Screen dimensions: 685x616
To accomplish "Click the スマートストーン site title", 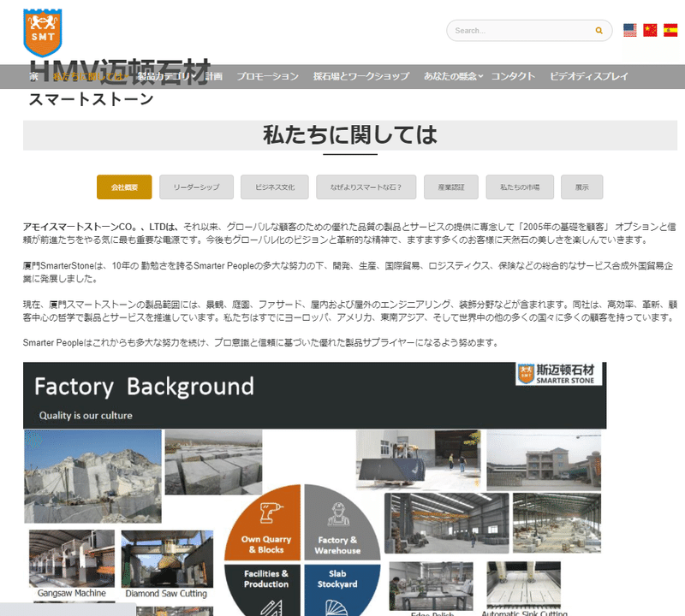I will [91, 99].
